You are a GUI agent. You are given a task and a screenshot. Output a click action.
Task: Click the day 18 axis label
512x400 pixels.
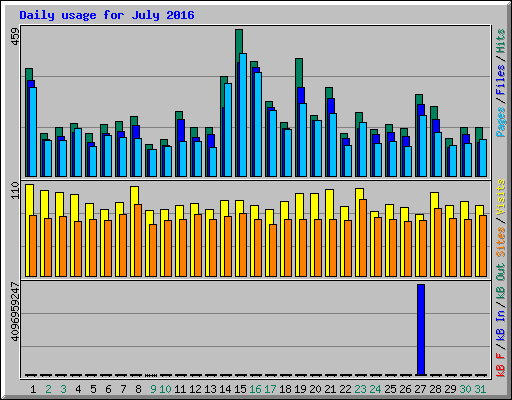[285, 389]
